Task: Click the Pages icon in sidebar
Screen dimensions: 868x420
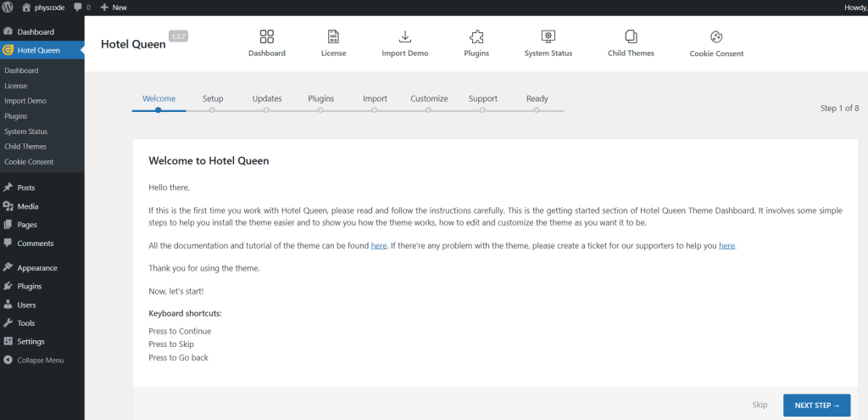Action: coord(8,225)
